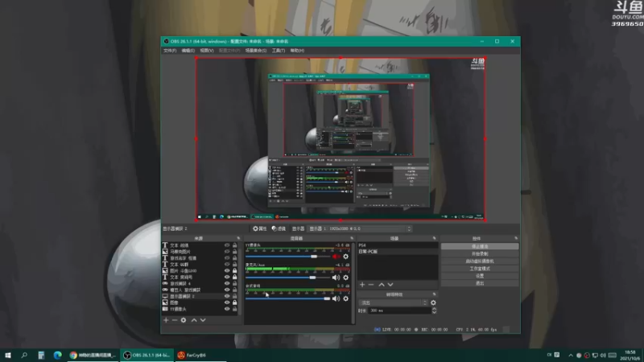Adjust transition duration with the stepper arrows
This screenshot has width=644, height=362.
pyautogui.click(x=434, y=311)
